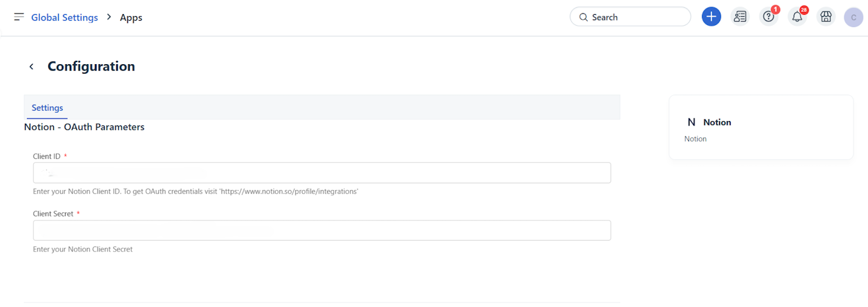
Task: Click the bold Notion app title
Action: 717,122
